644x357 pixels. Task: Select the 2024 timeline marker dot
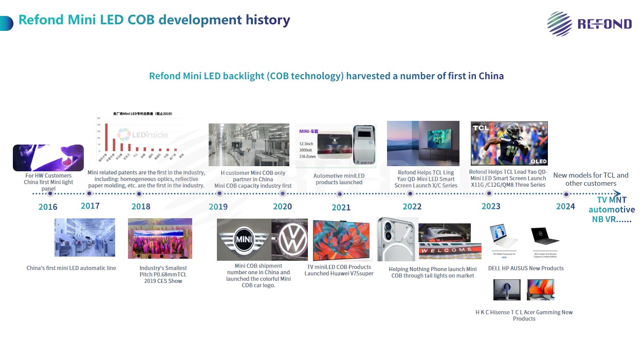pos(566,194)
